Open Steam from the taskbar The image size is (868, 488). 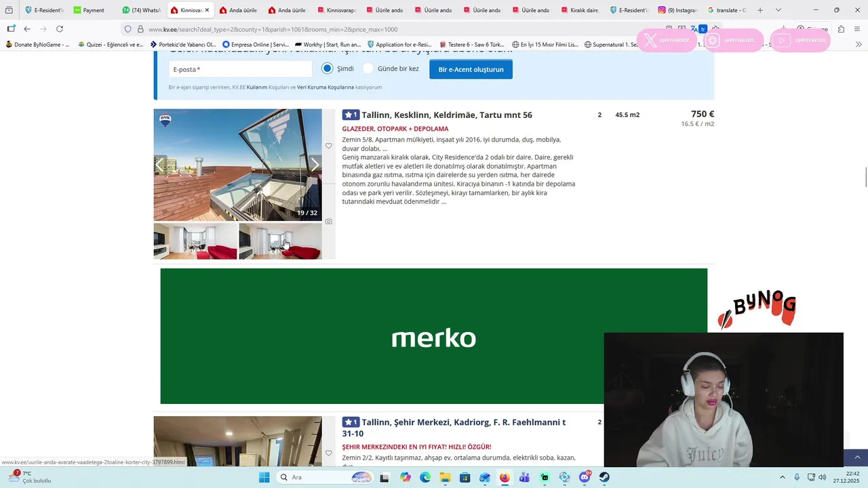click(x=604, y=477)
